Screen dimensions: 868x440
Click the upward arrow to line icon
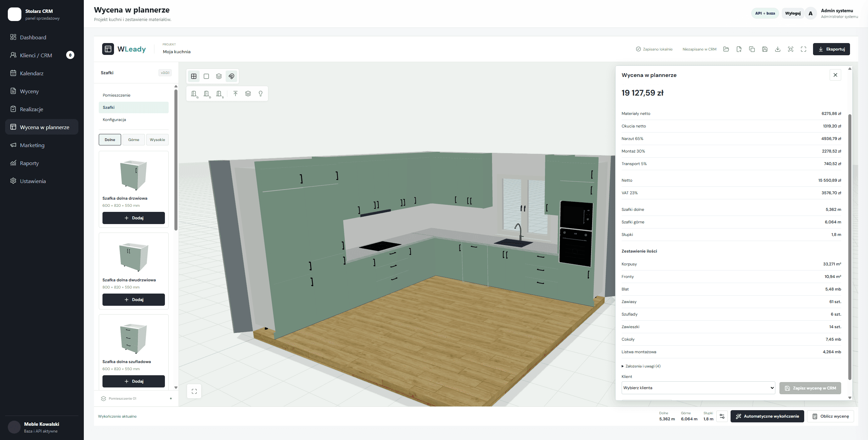coord(235,94)
